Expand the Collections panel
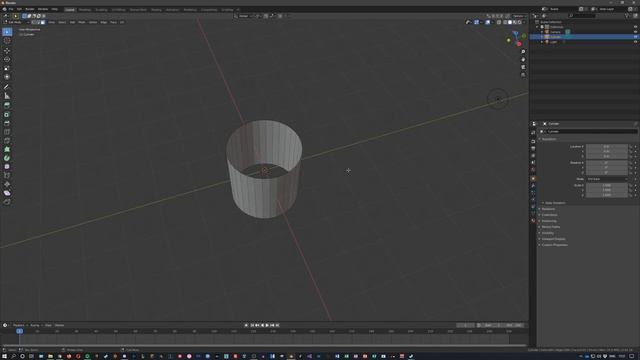This screenshot has height=360, width=640. coord(549,215)
